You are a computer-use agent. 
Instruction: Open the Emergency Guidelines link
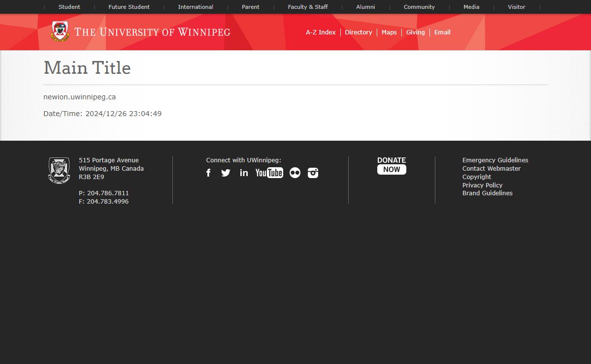495,160
